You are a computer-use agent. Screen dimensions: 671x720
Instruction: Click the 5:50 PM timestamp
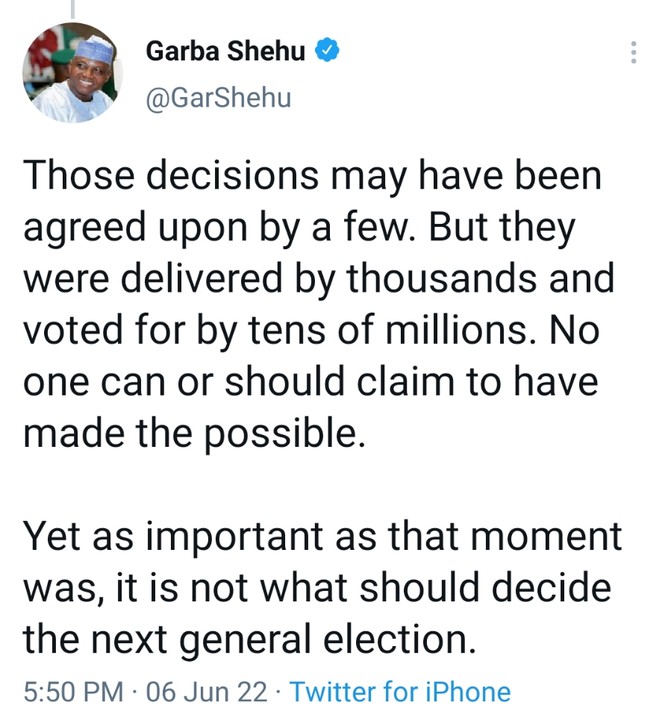[x=75, y=692]
